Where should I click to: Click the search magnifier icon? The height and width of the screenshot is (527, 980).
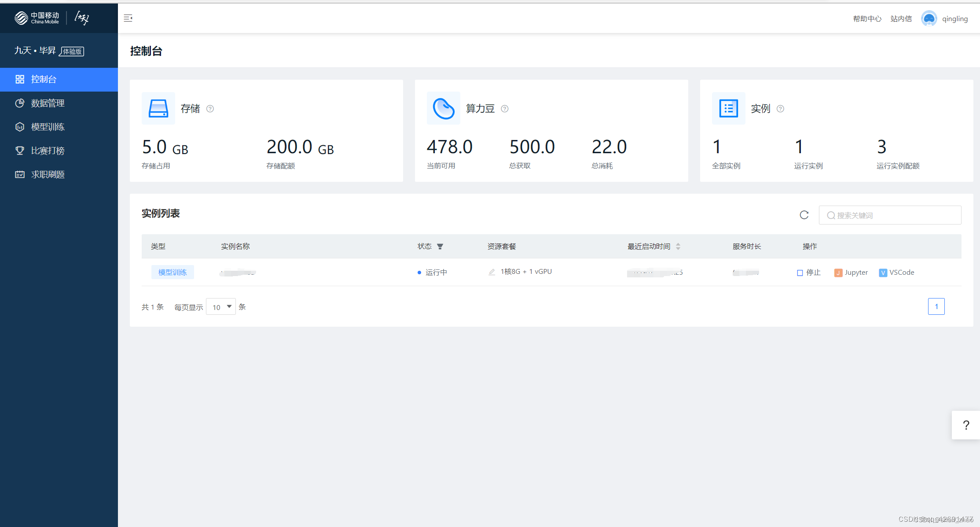pyautogui.click(x=831, y=215)
